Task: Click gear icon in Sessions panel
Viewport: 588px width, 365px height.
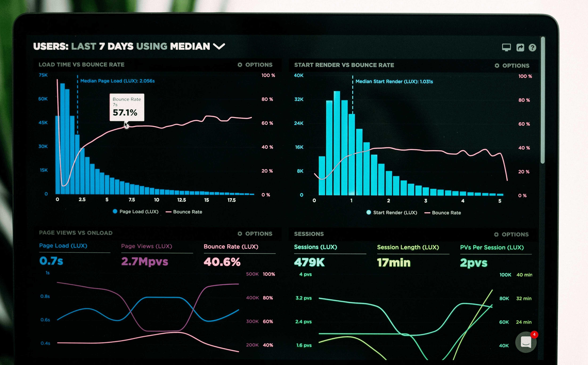Action: [496, 234]
